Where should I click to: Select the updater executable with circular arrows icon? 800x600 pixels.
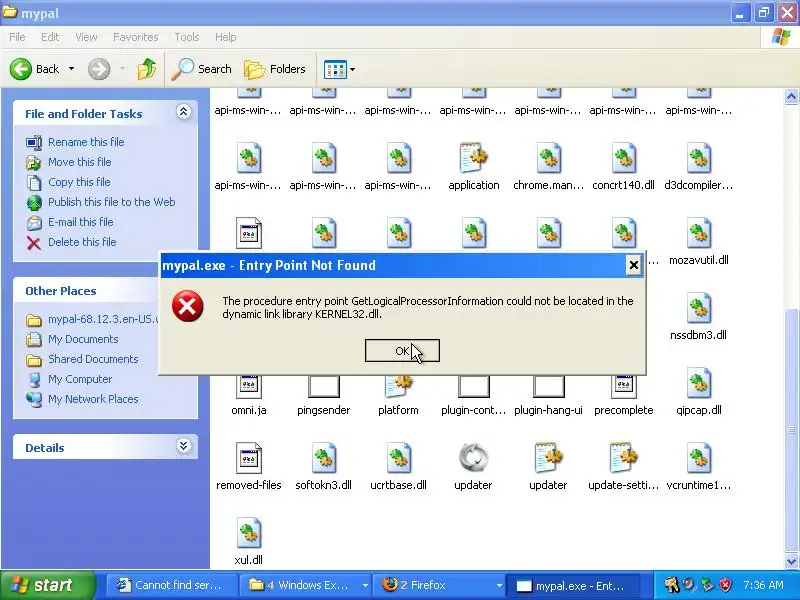[473, 458]
